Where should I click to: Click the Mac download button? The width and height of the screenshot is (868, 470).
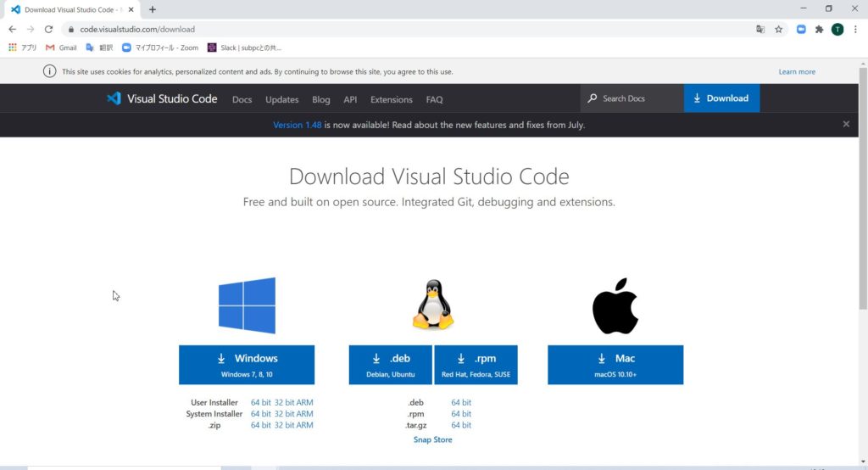[x=615, y=365]
